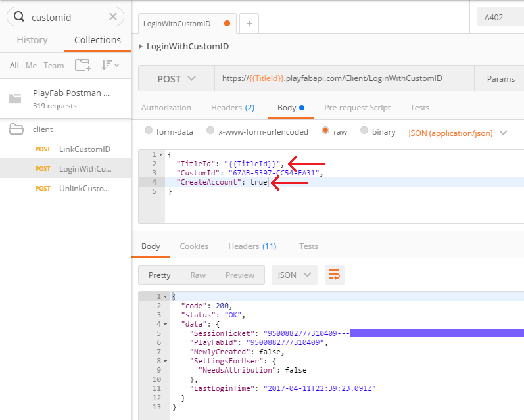
Task: Open the collection sort dropdown
Action: (x=110, y=65)
